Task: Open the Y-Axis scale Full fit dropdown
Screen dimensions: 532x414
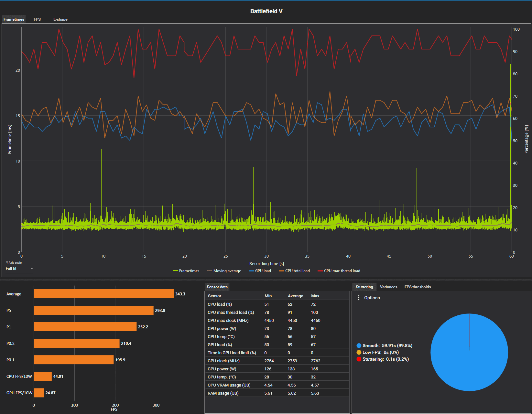Action: 19,269
